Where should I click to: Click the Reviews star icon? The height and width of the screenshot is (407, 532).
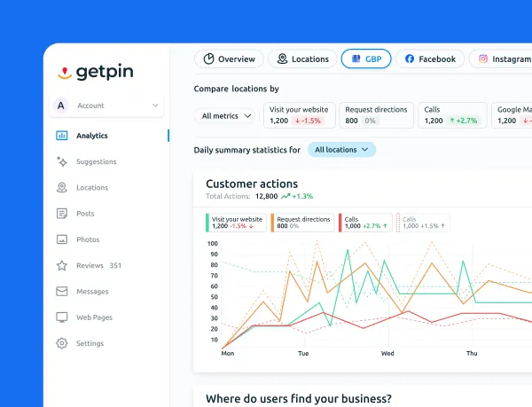(62, 265)
